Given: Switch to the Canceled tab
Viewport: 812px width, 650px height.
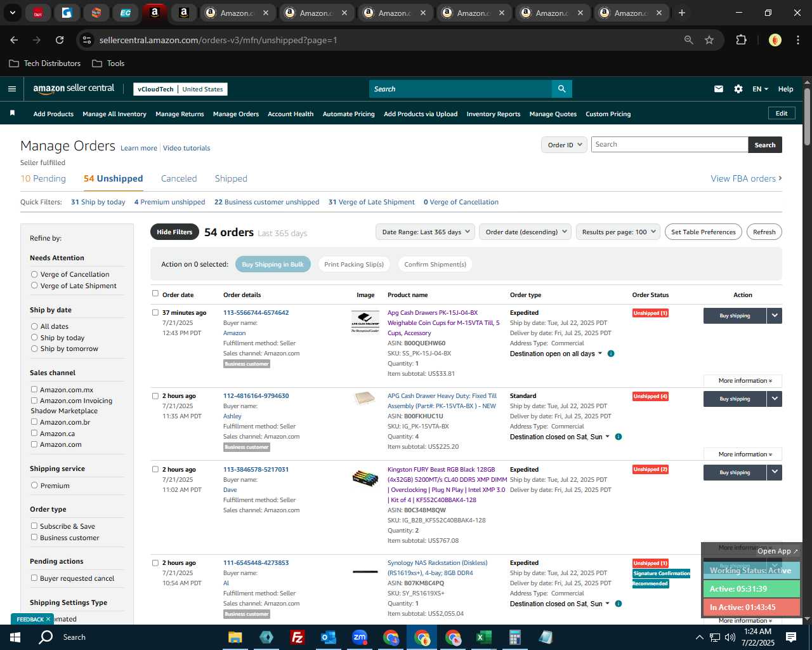Looking at the screenshot, I should [179, 179].
